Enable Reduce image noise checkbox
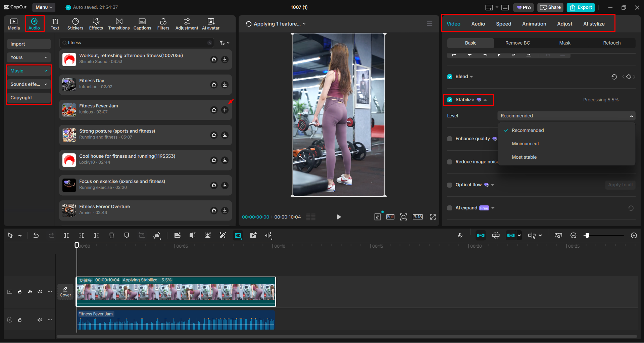The image size is (644, 343). 450,162
